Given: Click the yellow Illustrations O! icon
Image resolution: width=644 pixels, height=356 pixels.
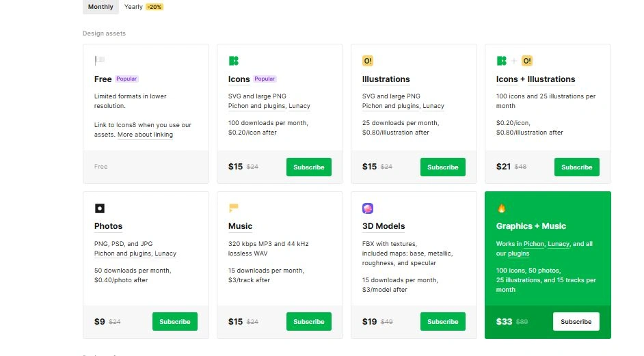Looking at the screenshot, I should coord(368,61).
